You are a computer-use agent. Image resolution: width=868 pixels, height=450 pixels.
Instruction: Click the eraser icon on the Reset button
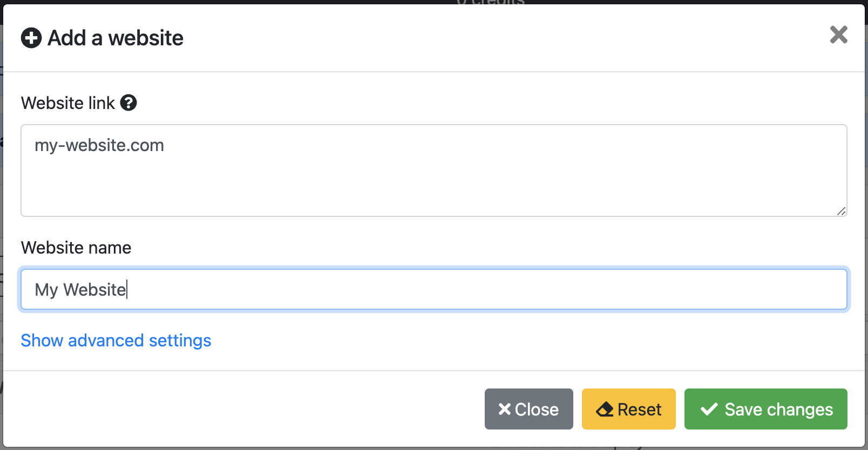coord(605,410)
